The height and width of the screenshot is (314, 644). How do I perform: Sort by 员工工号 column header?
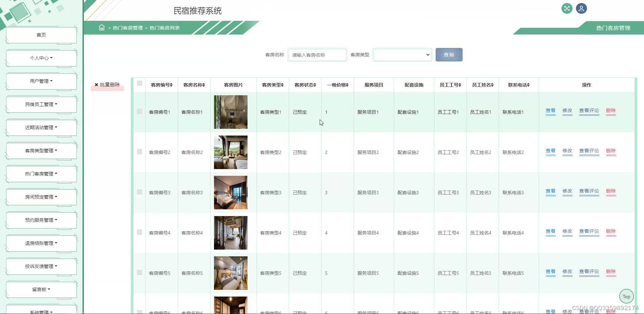[450, 85]
